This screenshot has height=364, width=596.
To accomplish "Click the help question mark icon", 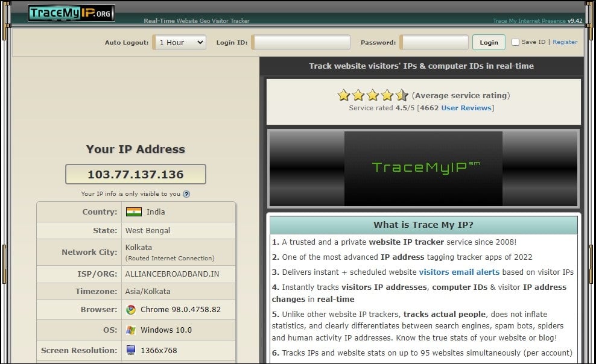I will (186, 194).
